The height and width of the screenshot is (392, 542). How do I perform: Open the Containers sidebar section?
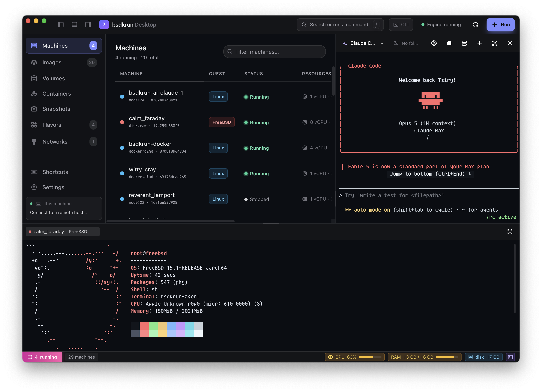click(x=64, y=94)
